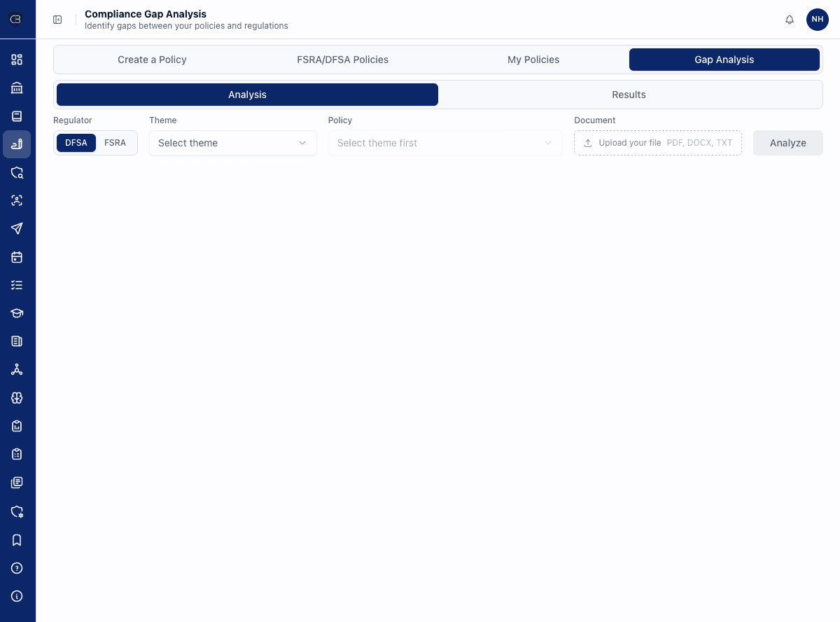
Task: Open the bookmark icon in the sidebar
Action: click(17, 540)
